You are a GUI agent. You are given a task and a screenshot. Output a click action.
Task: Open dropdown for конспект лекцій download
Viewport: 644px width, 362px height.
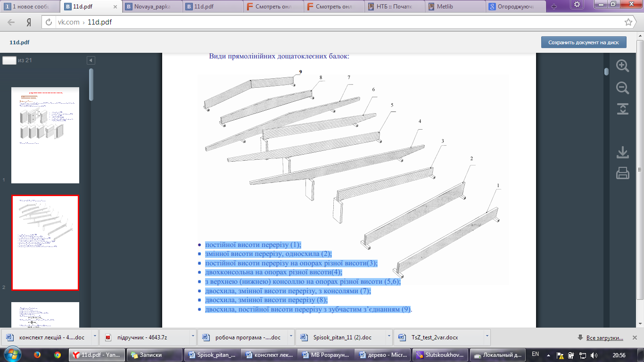pyautogui.click(x=95, y=337)
